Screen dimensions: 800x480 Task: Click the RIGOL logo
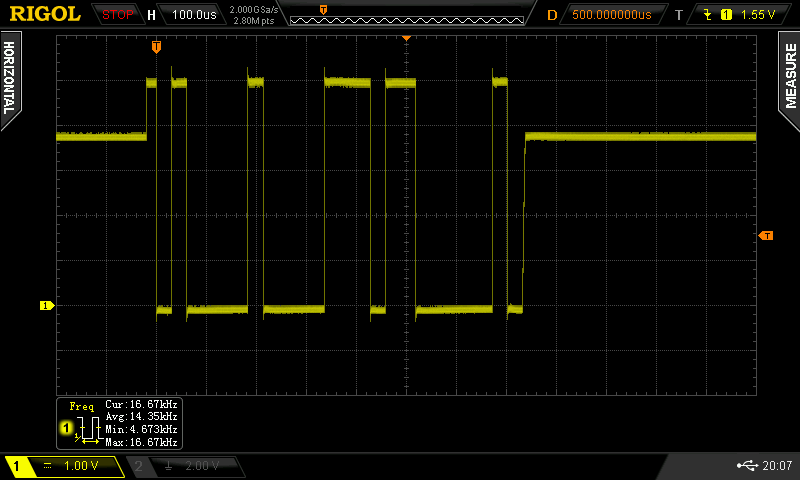click(45, 14)
